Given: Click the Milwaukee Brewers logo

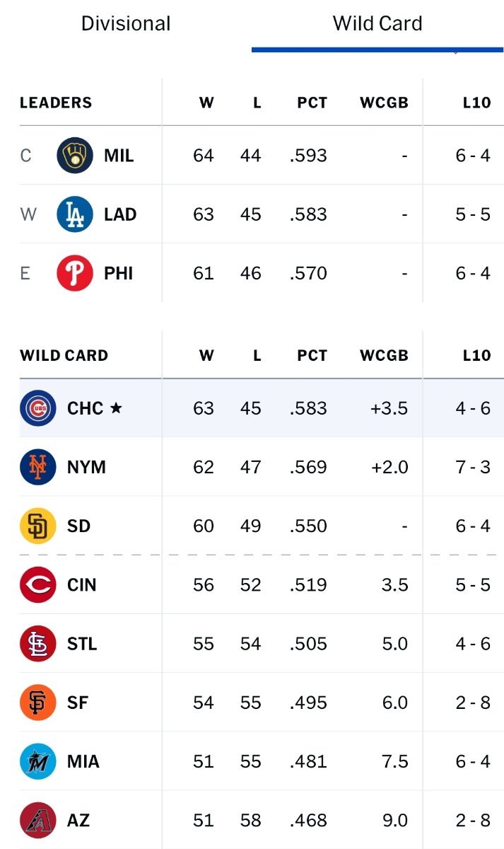Looking at the screenshot, I should (74, 155).
